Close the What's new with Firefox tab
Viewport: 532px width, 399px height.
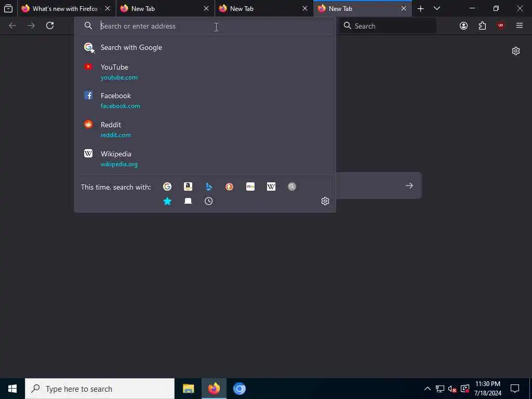108,8
